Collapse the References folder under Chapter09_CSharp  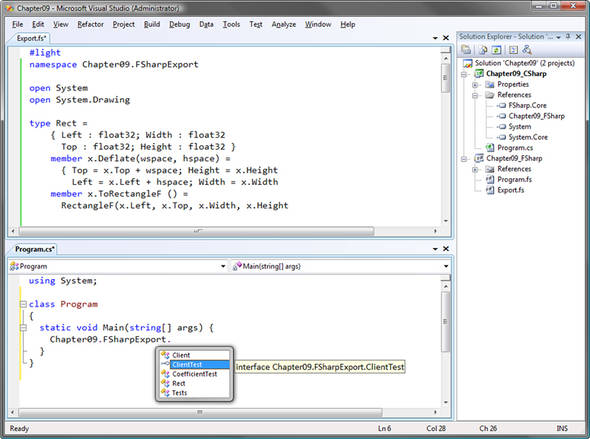pos(475,95)
